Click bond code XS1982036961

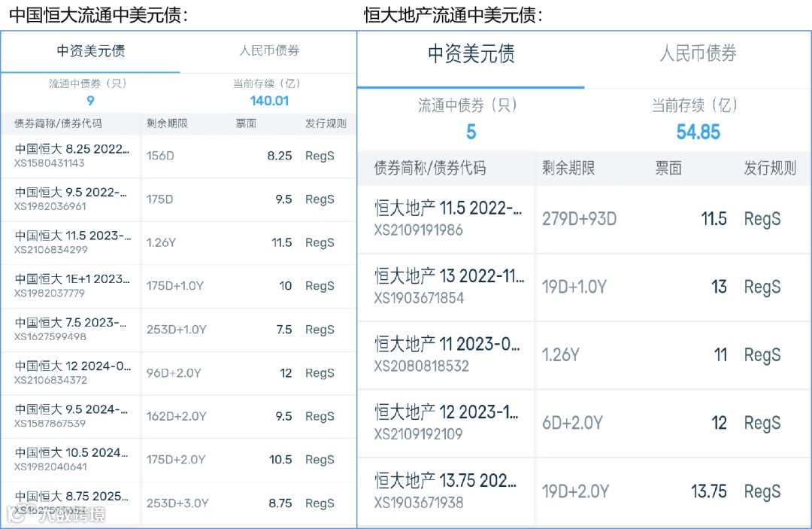tap(50, 206)
